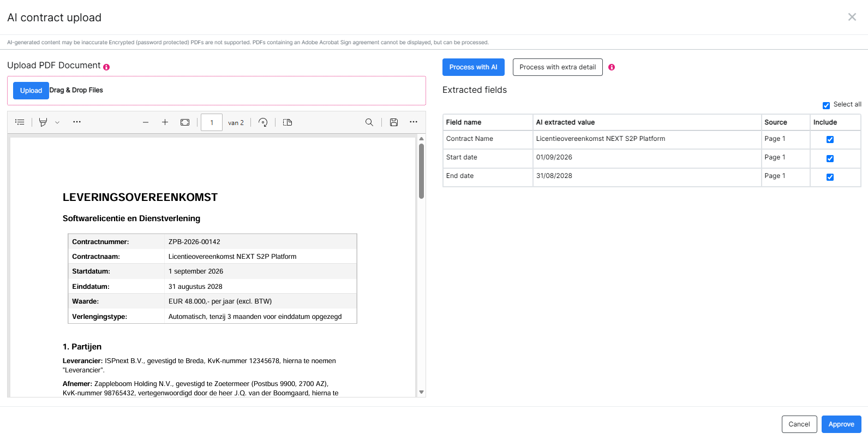Open the left toolbar more options menu
Viewport: 868px width, 439px height.
(x=77, y=122)
